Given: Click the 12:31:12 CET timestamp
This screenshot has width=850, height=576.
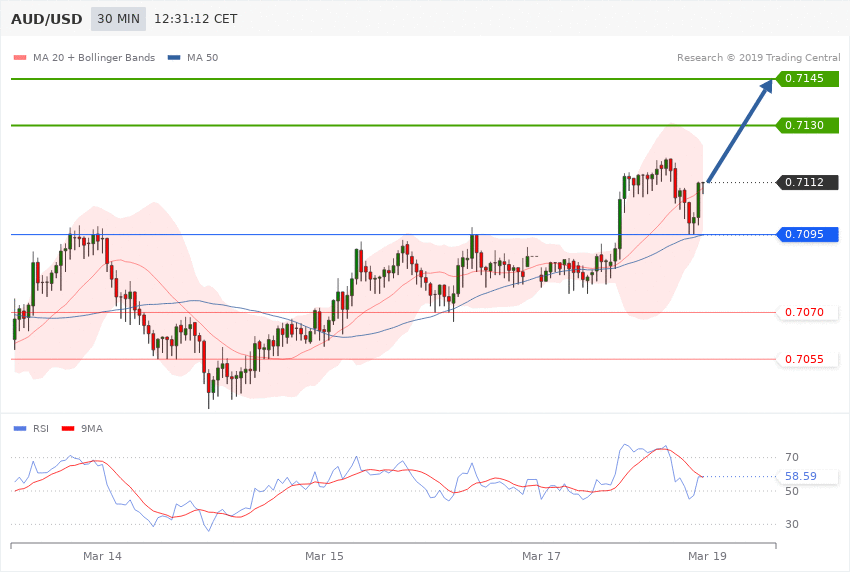Looking at the screenshot, I should pos(196,19).
